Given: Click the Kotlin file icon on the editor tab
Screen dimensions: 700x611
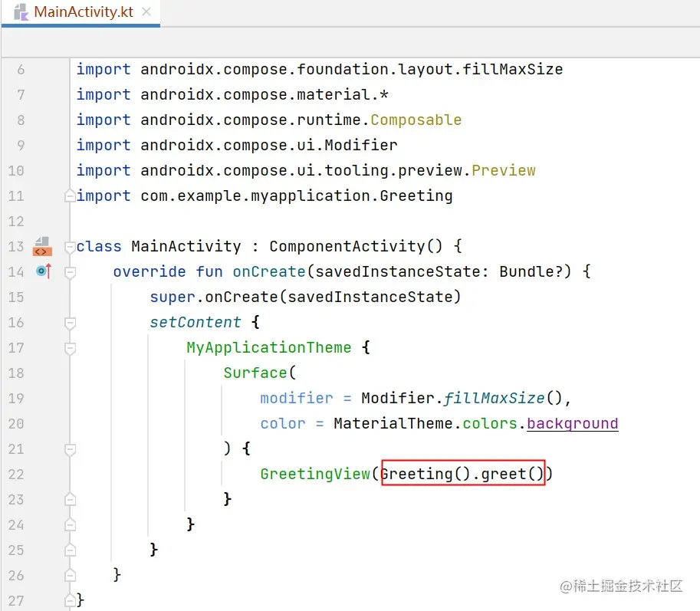Looking at the screenshot, I should 18,12.
